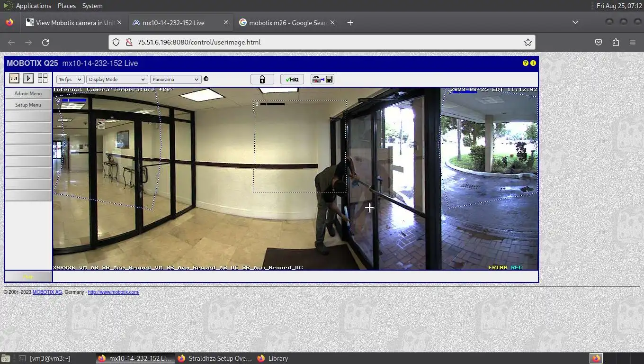644x364 pixels.
Task: Click the REC status label in the camera image
Action: point(517,267)
